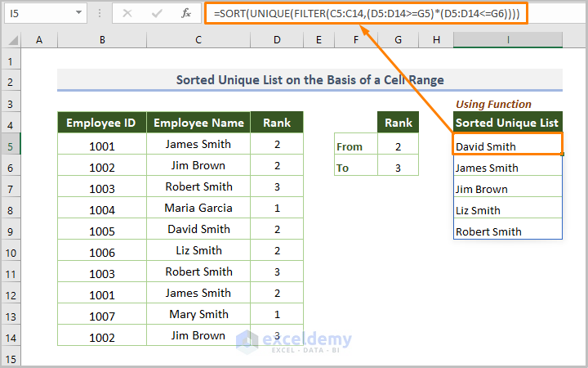Screen dimensions: 588x368
Task: Select the From rank value cell G5
Action: (x=398, y=146)
